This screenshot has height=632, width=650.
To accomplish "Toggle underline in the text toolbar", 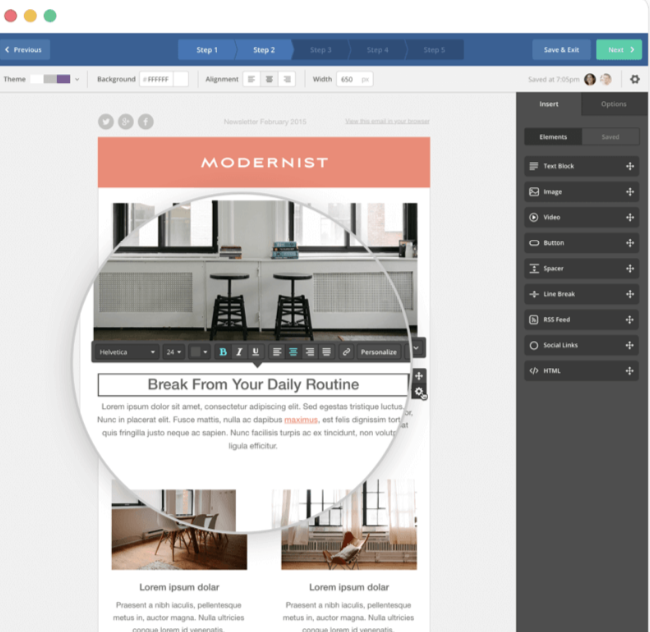I will point(255,352).
